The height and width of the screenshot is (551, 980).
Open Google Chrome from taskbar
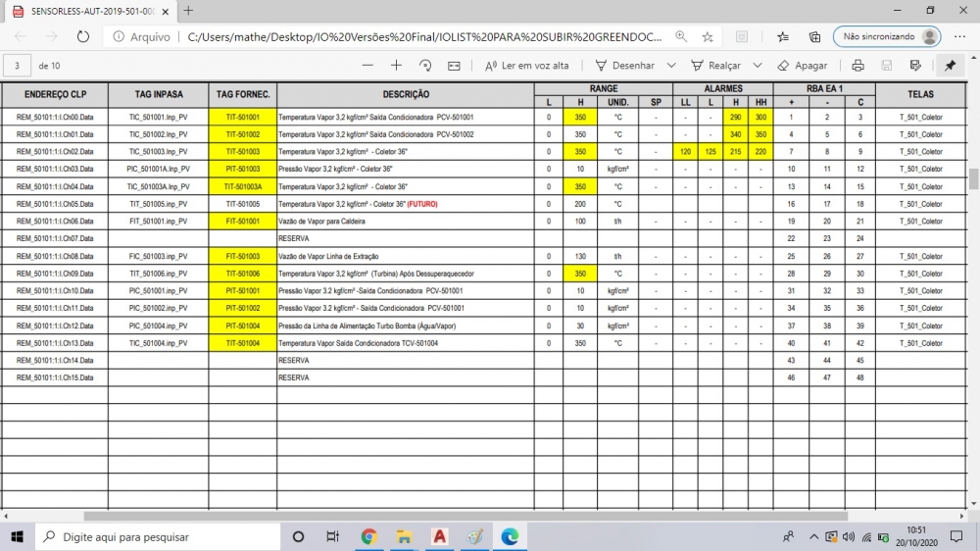pos(368,536)
